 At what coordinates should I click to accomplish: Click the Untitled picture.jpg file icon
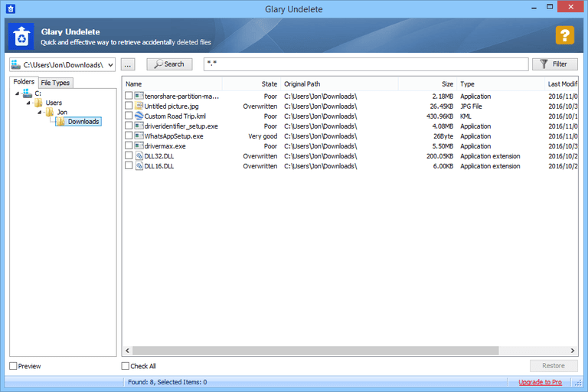coord(139,106)
